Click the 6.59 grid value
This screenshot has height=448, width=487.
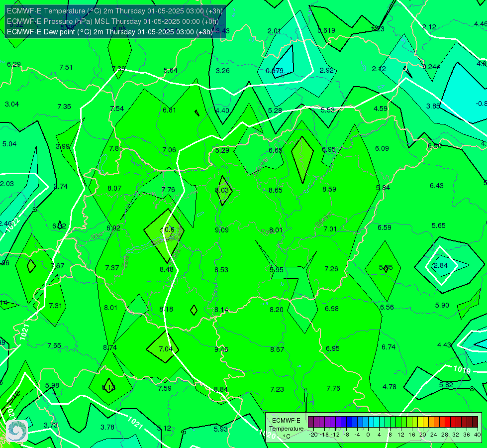click(384, 227)
